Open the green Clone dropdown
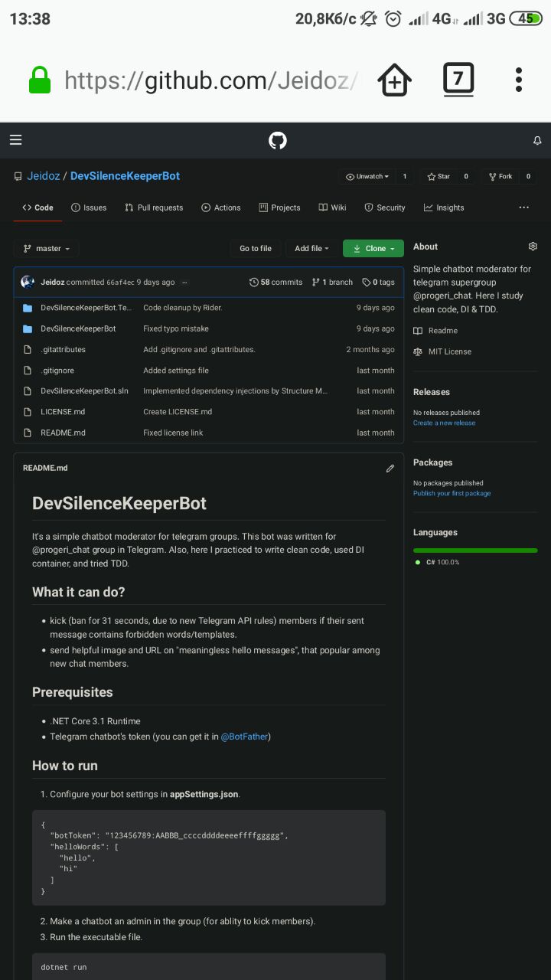 (x=373, y=249)
